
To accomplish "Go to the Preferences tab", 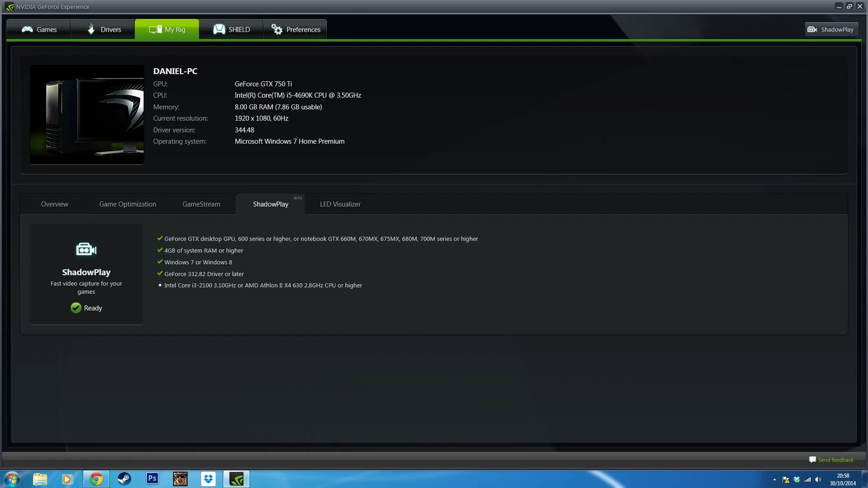I will [x=295, y=29].
